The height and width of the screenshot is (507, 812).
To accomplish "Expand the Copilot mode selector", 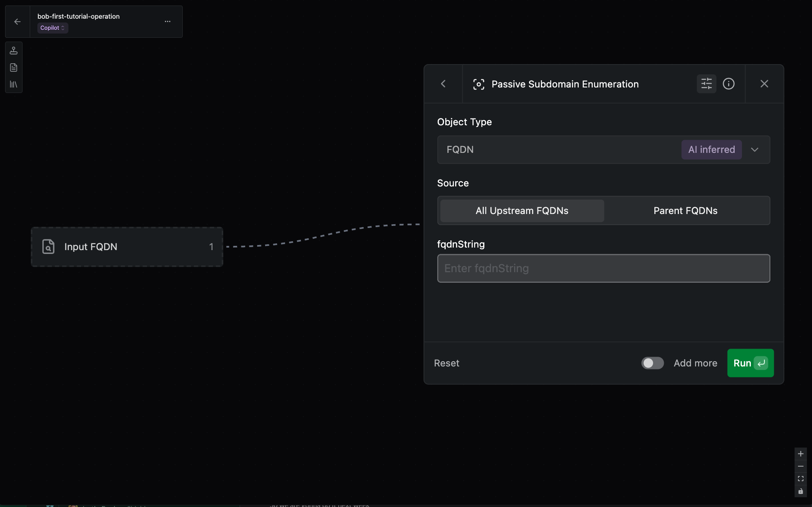I will (x=52, y=28).
